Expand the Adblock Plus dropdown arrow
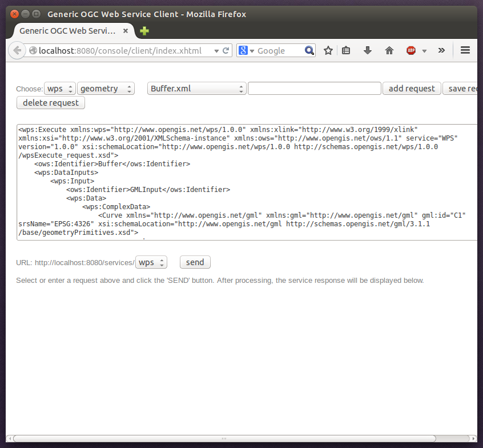The image size is (483, 448). (x=424, y=50)
